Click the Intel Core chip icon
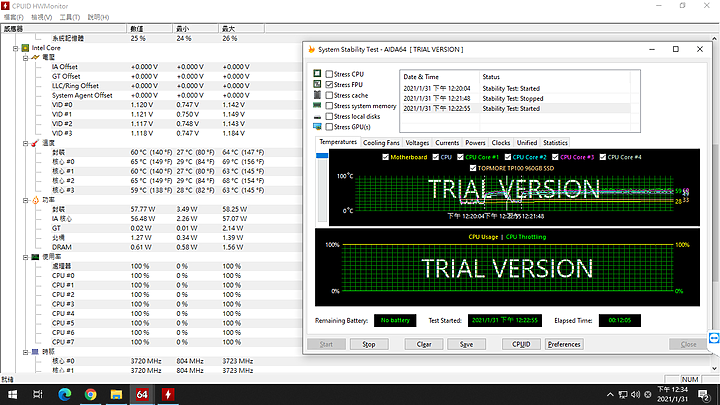The width and height of the screenshot is (720, 405). (25, 48)
